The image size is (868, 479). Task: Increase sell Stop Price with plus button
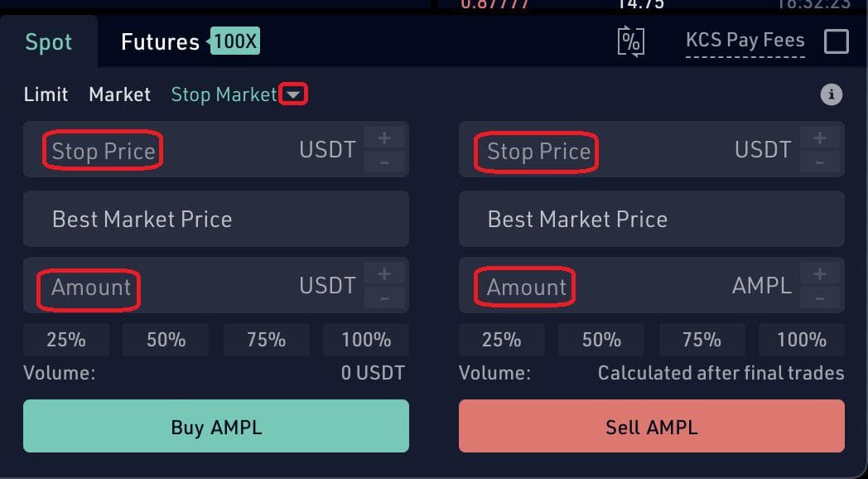[820, 138]
